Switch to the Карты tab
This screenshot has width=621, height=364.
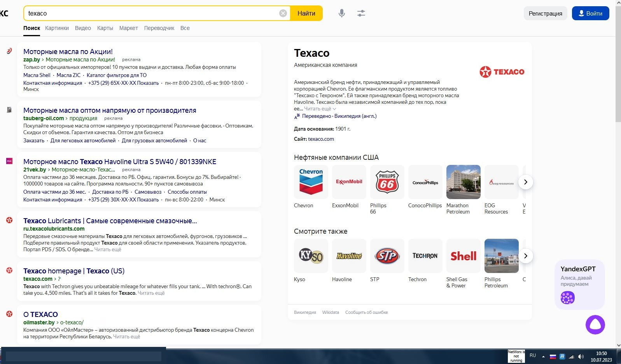pyautogui.click(x=105, y=28)
